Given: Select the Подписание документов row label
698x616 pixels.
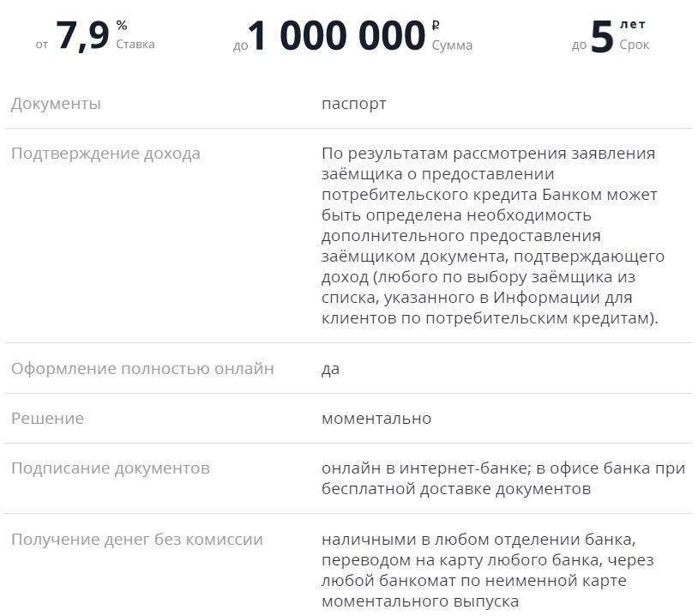Looking at the screenshot, I should 111,468.
